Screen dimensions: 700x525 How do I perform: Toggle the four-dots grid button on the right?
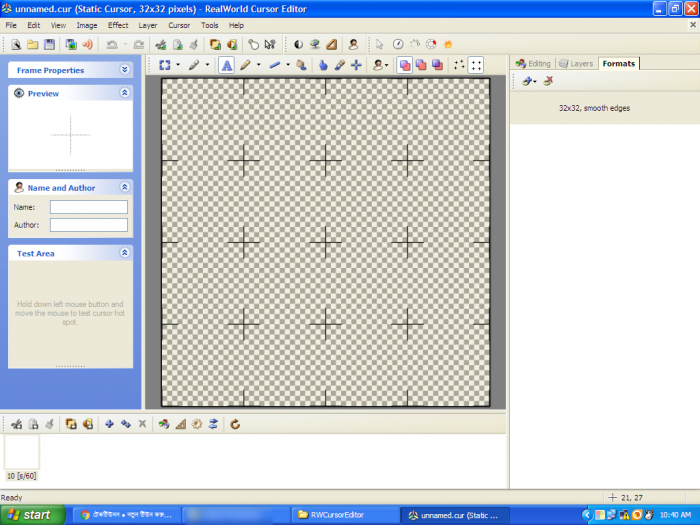coord(476,65)
